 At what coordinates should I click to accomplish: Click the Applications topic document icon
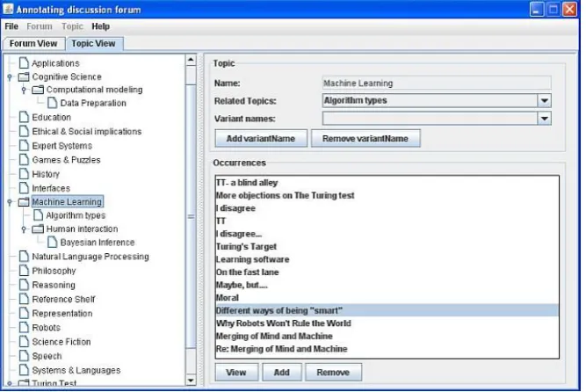tap(24, 62)
